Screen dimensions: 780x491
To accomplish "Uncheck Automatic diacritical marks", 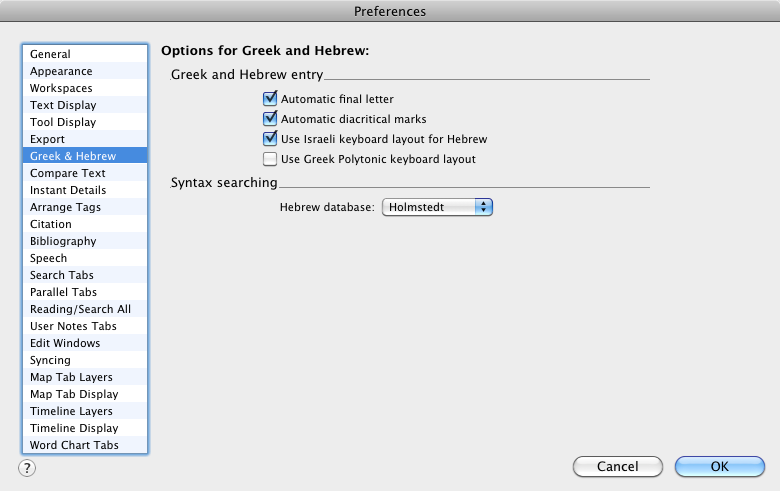I will (x=270, y=119).
